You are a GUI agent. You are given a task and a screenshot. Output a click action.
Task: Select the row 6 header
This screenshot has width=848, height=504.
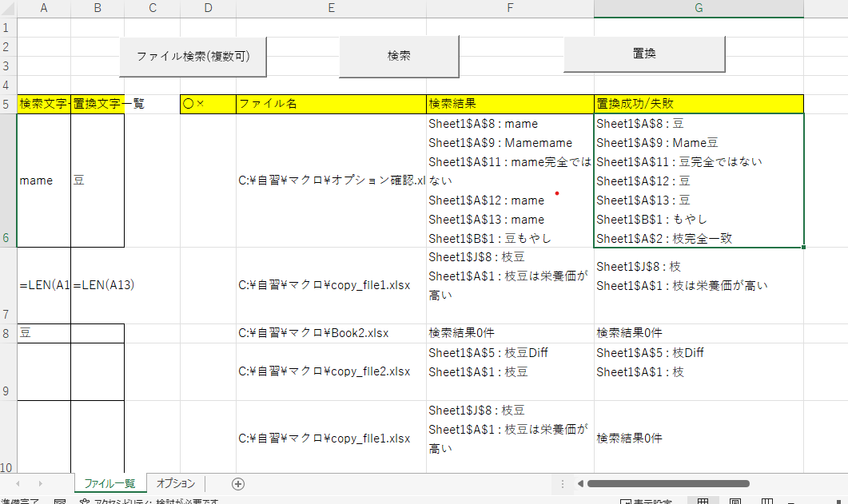[7, 180]
